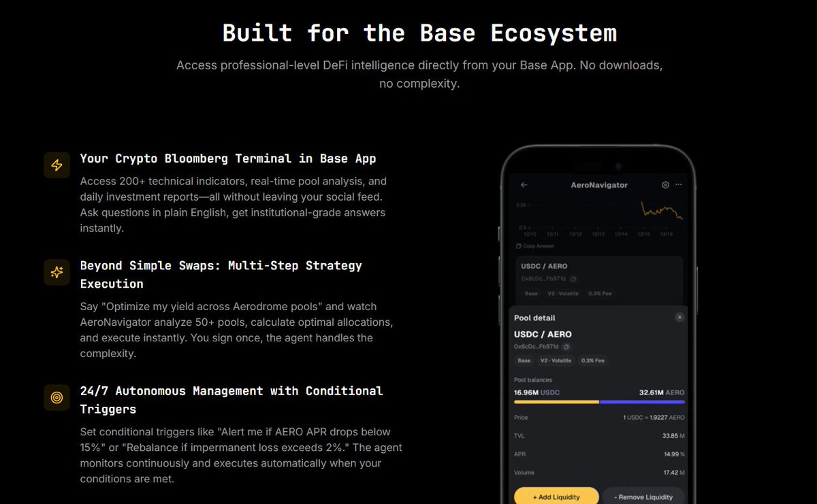Viewport: 817px width, 504px height.
Task: Click the subtitle Access professional-level DeFi intelligence
Action: pyautogui.click(x=419, y=75)
